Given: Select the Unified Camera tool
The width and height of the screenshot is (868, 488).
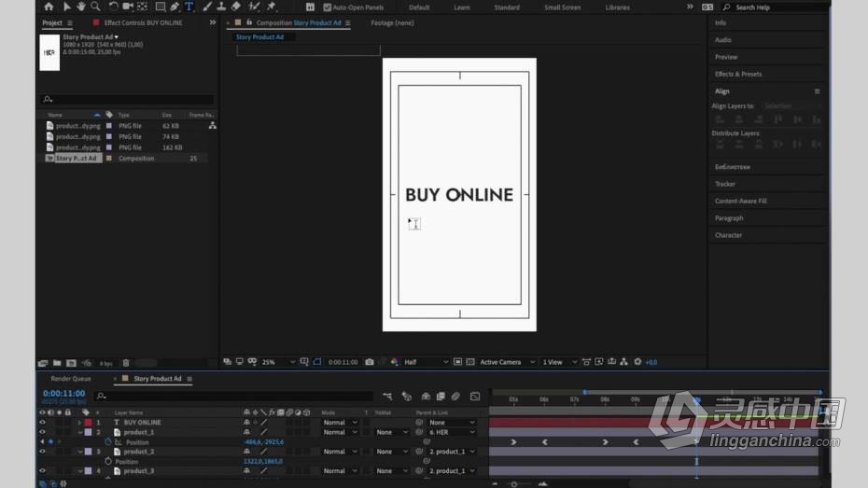Looking at the screenshot, I should coord(128,7).
